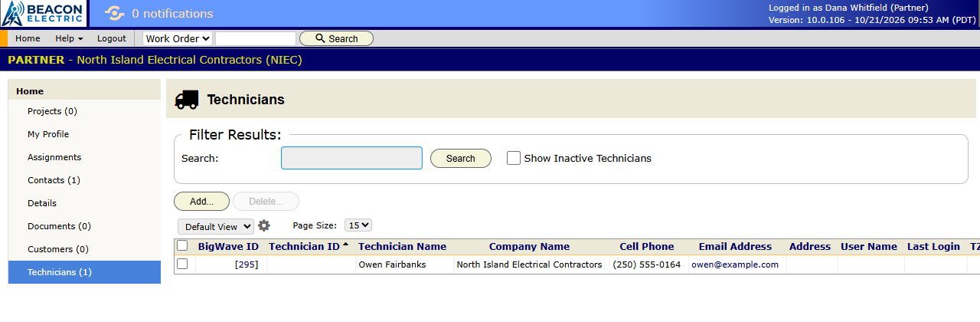Click email owen@example.com cell

[735, 264]
